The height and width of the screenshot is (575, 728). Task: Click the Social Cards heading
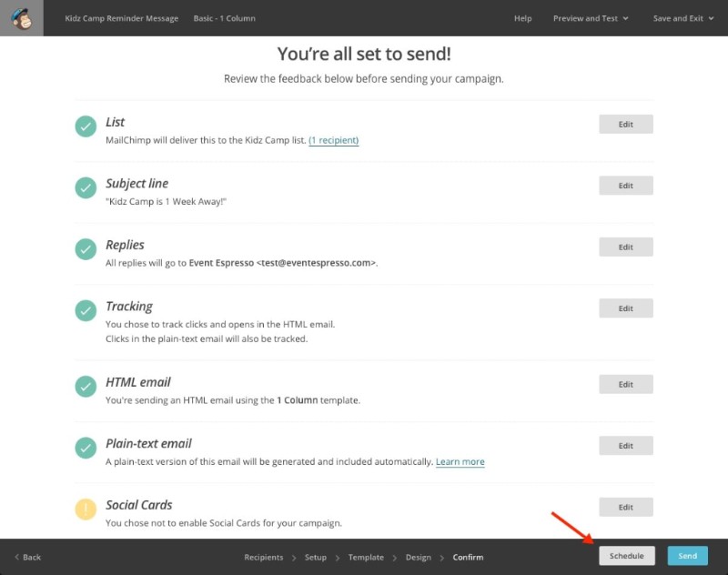coord(139,504)
